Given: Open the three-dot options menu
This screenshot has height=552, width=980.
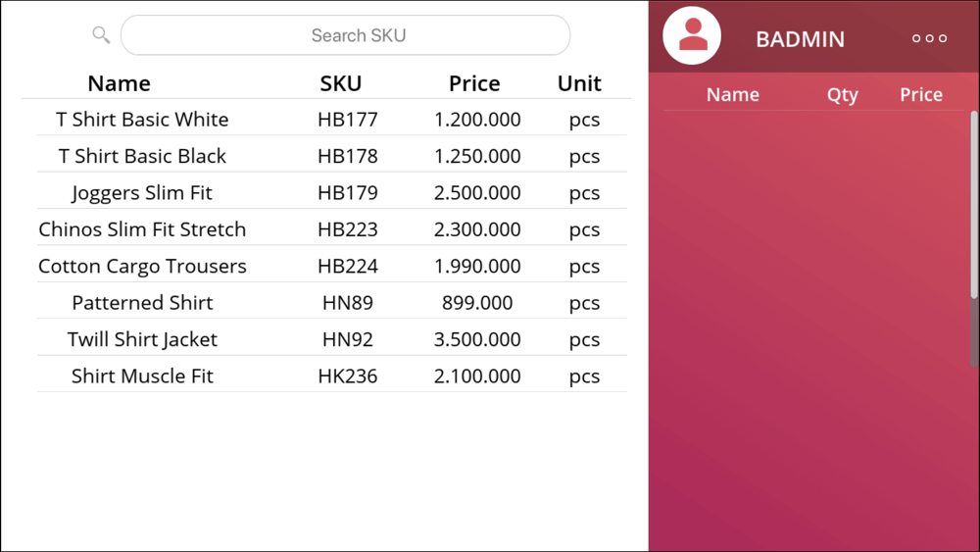Looking at the screenshot, I should [x=929, y=39].
